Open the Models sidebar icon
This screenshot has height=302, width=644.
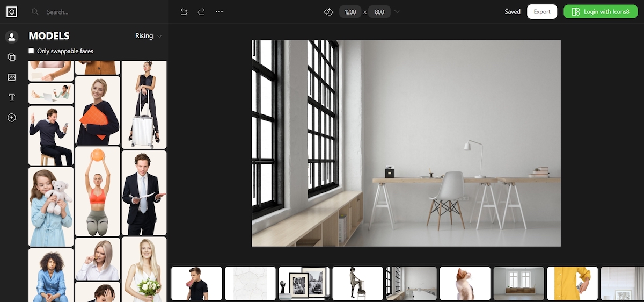11,37
